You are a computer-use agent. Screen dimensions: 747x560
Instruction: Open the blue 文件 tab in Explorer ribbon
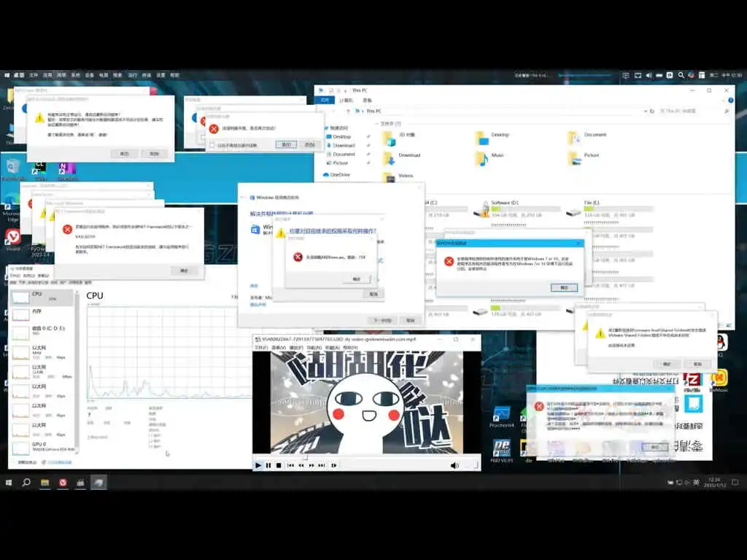coord(325,100)
